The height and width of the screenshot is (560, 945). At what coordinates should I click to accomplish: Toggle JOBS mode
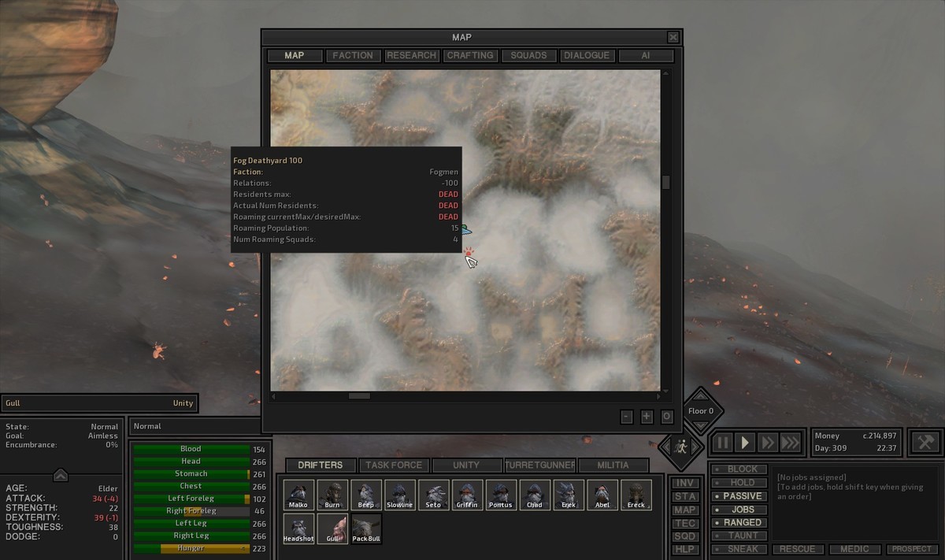[738, 510]
